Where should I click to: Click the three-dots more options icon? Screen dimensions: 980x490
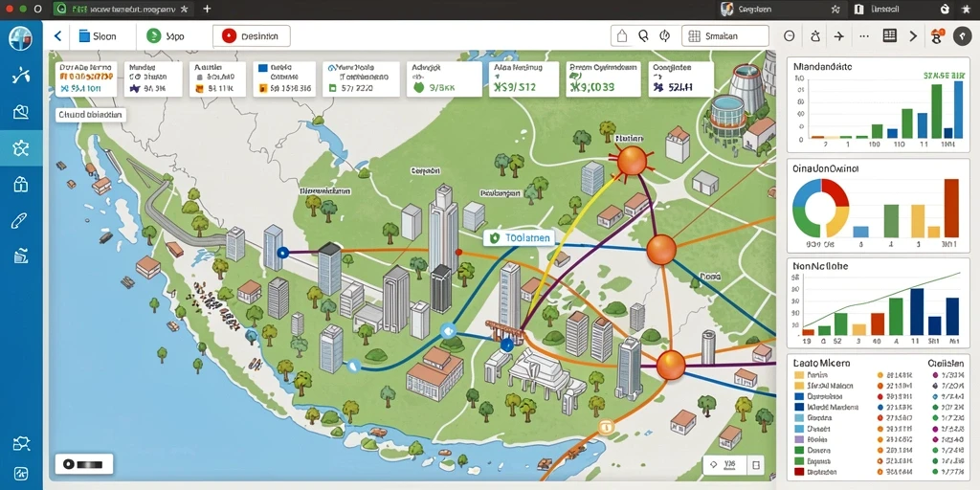864,36
